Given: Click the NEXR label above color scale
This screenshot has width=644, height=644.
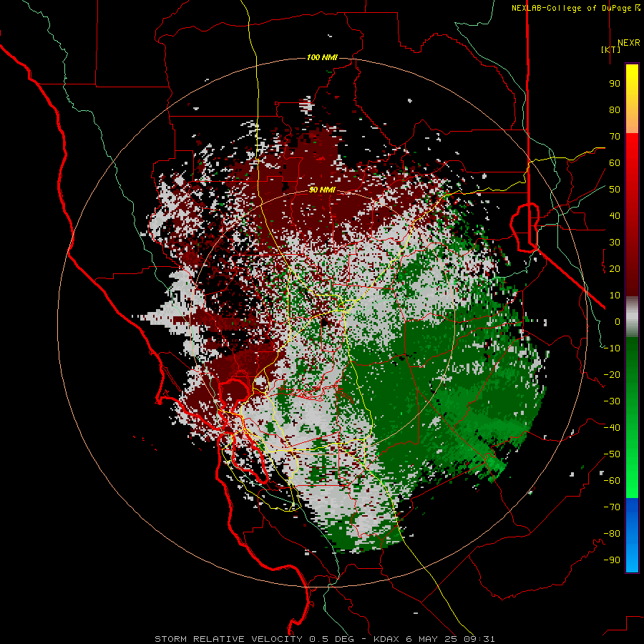Looking at the screenshot, I should pos(628,43).
